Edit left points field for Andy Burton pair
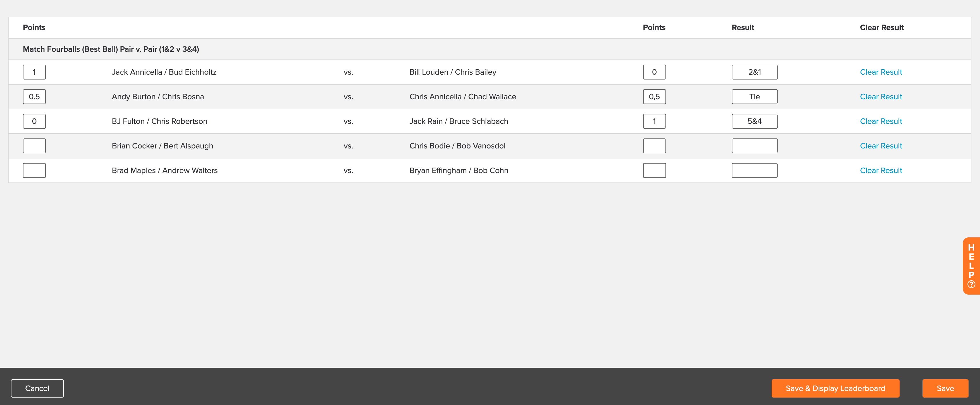Viewport: 980px width, 405px height. coord(34,97)
